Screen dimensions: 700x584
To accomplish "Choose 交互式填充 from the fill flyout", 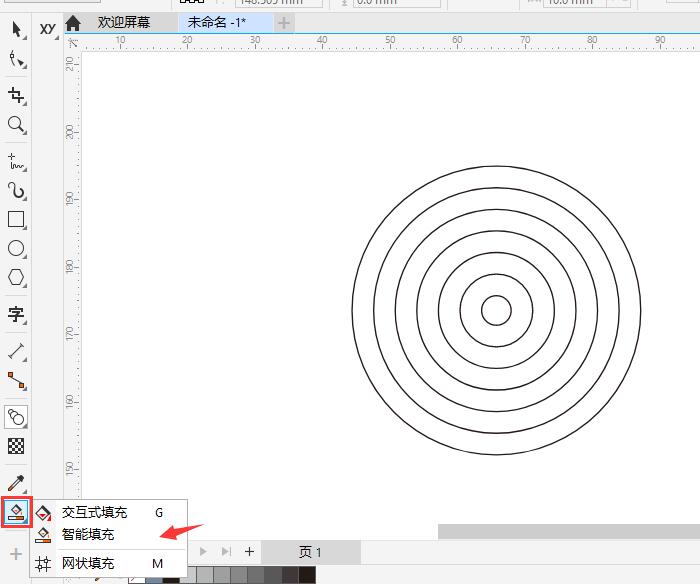I will point(108,513).
